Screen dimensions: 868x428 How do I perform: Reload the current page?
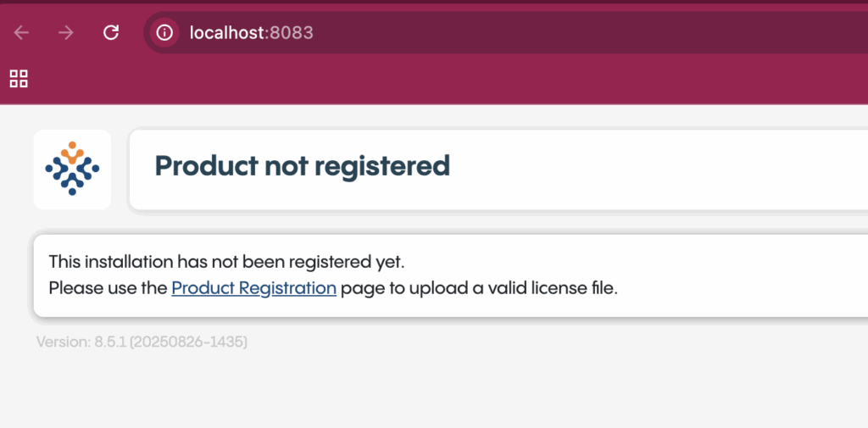[110, 33]
